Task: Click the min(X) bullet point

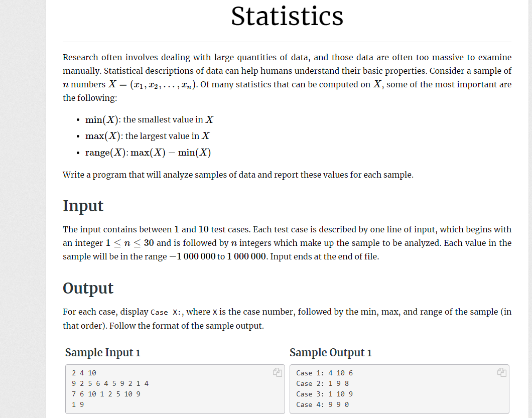Action: pos(149,119)
